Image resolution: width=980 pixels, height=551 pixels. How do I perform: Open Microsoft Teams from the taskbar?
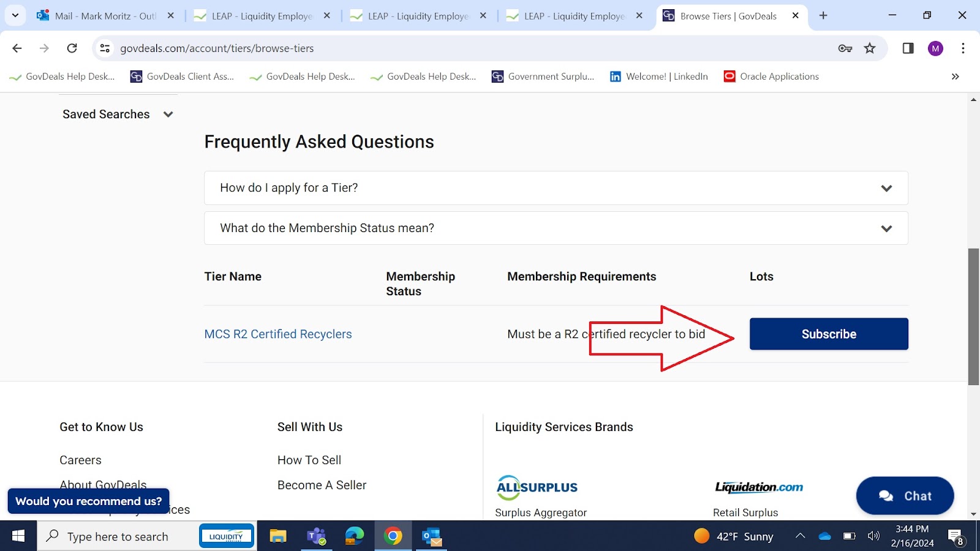pos(316,537)
